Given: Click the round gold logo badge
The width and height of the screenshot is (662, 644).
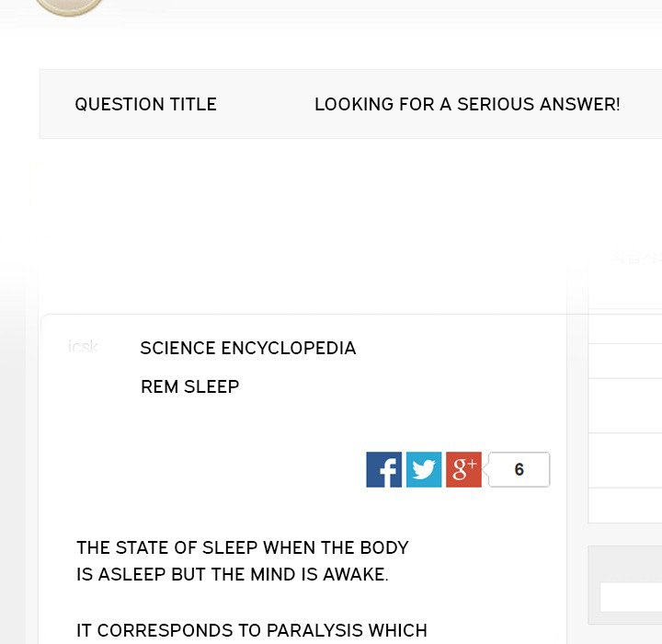Looking at the screenshot, I should tap(69, 6).
